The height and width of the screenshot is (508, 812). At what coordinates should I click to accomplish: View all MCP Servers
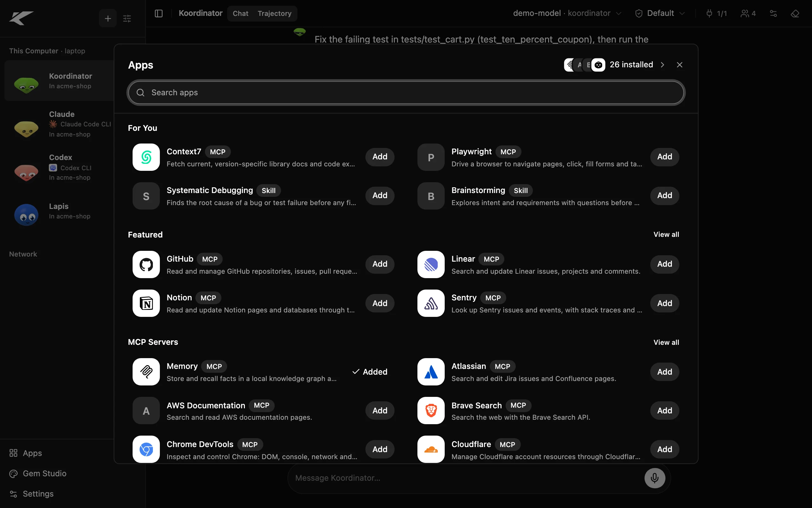pyautogui.click(x=666, y=342)
